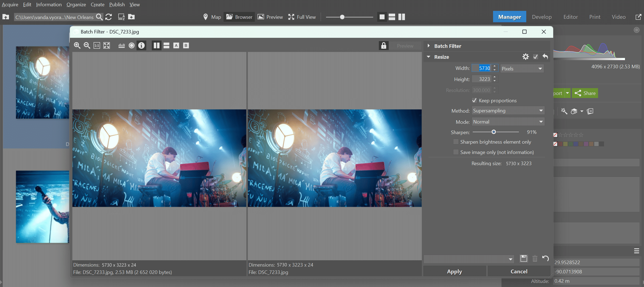Click the Share button
This screenshot has width=644, height=287.
tap(585, 93)
